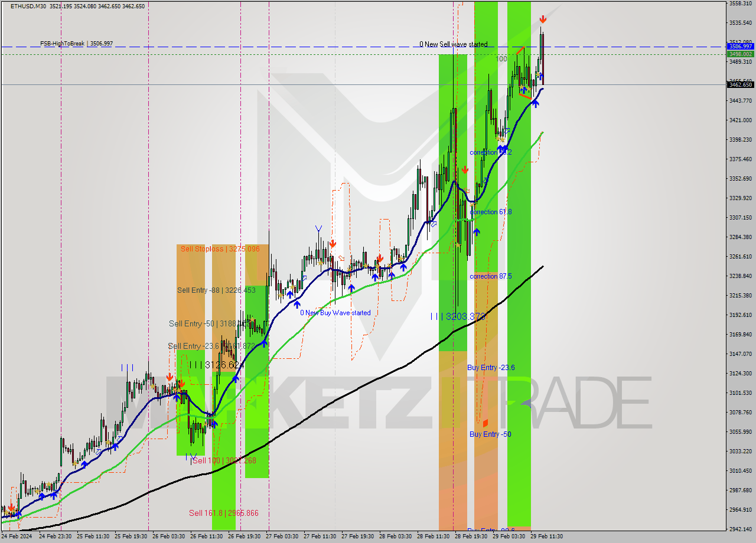Click the 3192.610 price axis value
756x543 pixels.
[x=740, y=315]
